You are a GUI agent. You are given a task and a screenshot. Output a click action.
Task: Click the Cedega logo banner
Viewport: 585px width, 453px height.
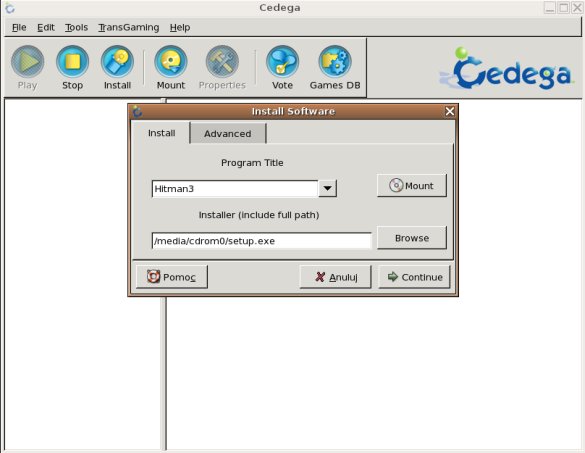pyautogui.click(x=506, y=69)
